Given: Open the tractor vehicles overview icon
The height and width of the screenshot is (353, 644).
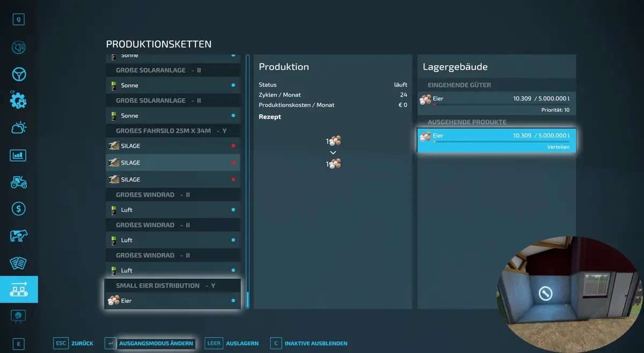Looking at the screenshot, I should pos(19,182).
